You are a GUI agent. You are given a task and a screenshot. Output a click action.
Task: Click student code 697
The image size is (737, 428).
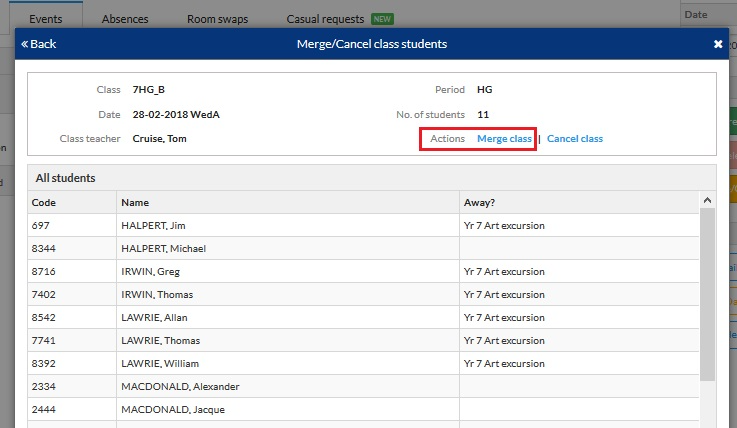coord(40,226)
